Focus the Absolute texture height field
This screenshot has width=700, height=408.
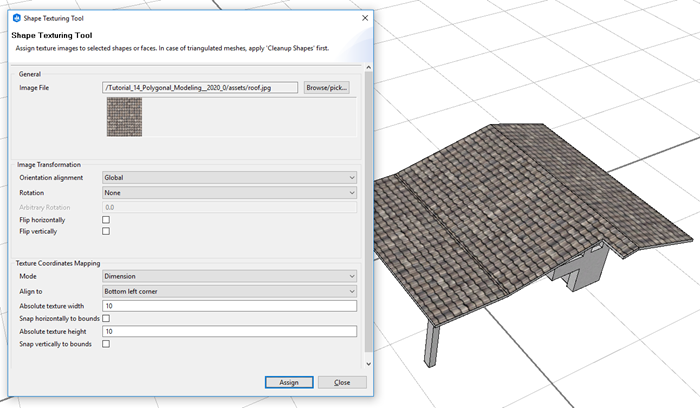click(229, 331)
